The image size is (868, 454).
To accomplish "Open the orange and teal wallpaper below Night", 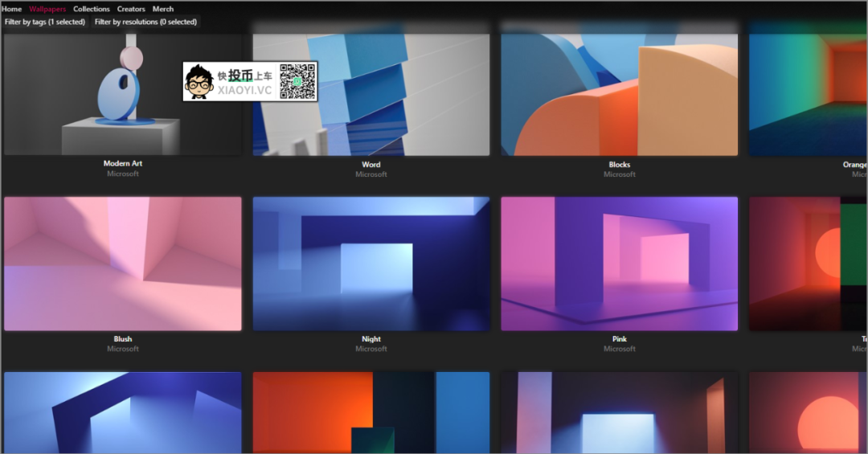I will click(x=371, y=412).
